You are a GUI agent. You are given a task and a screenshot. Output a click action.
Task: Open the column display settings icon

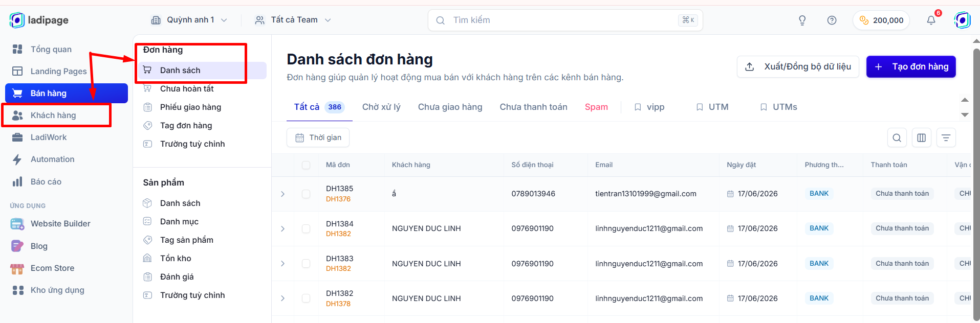click(921, 137)
